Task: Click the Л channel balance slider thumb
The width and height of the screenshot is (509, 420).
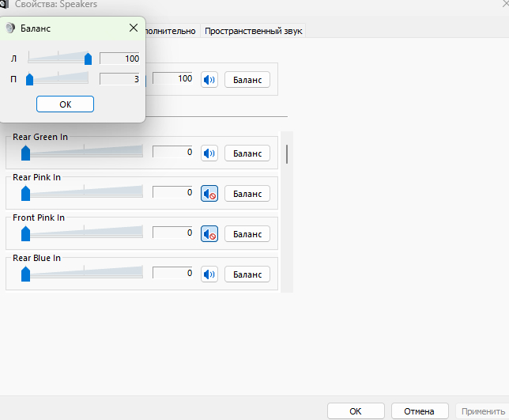Action: pyautogui.click(x=88, y=59)
